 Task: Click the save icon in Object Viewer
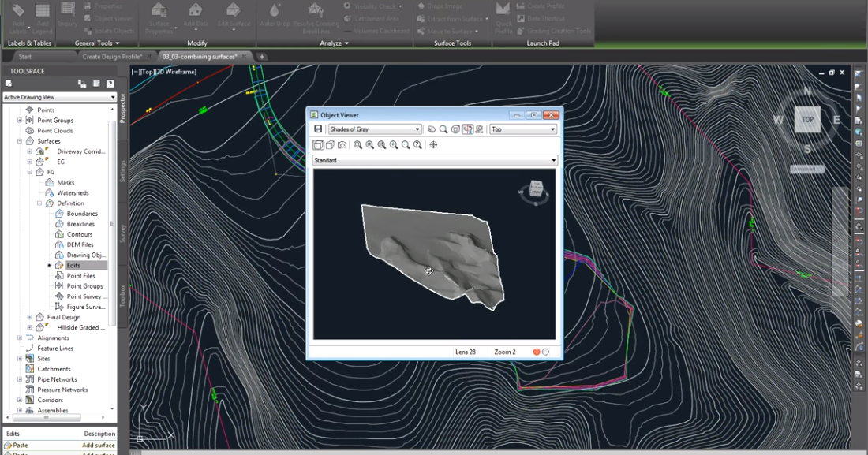tap(318, 129)
